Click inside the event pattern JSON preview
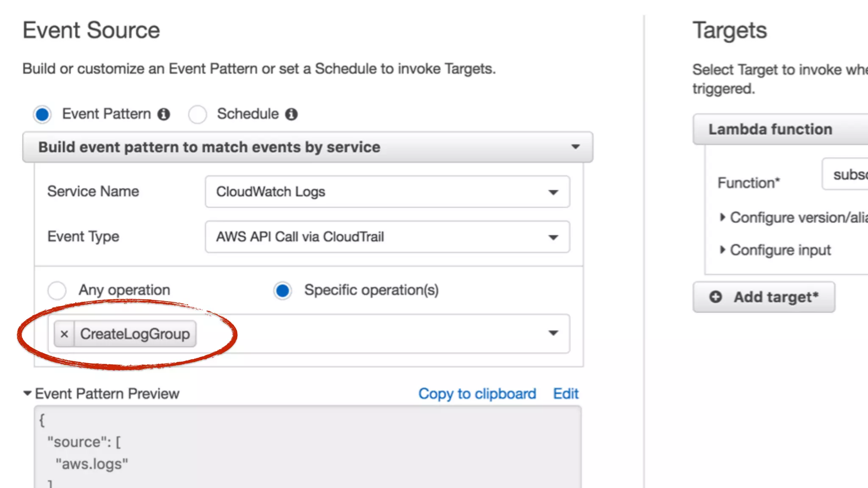 pyautogui.click(x=308, y=447)
